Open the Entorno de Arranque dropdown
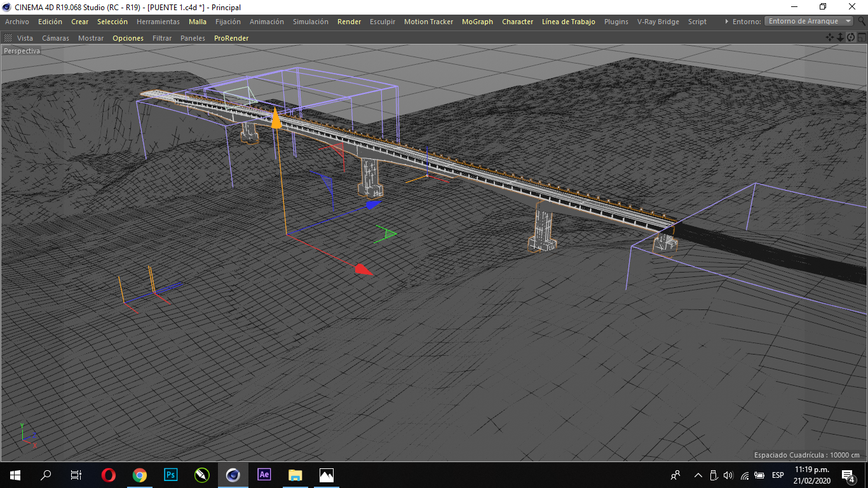Viewport: 868px width, 488px height. 809,22
